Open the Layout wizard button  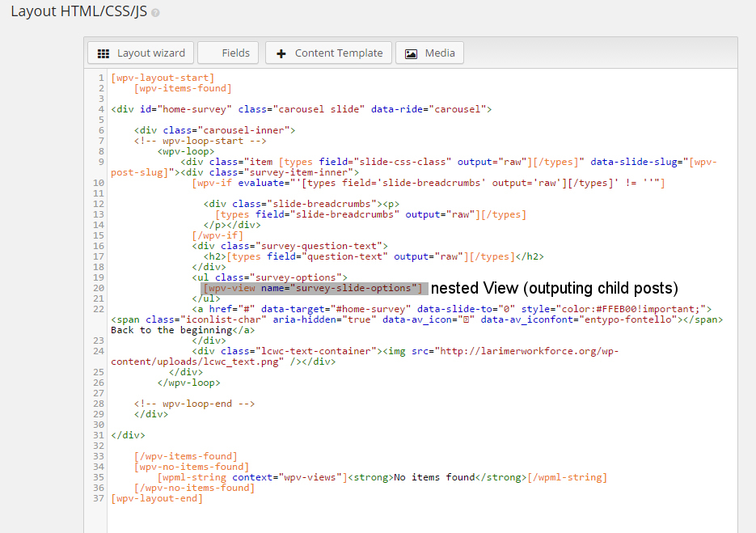(x=141, y=53)
